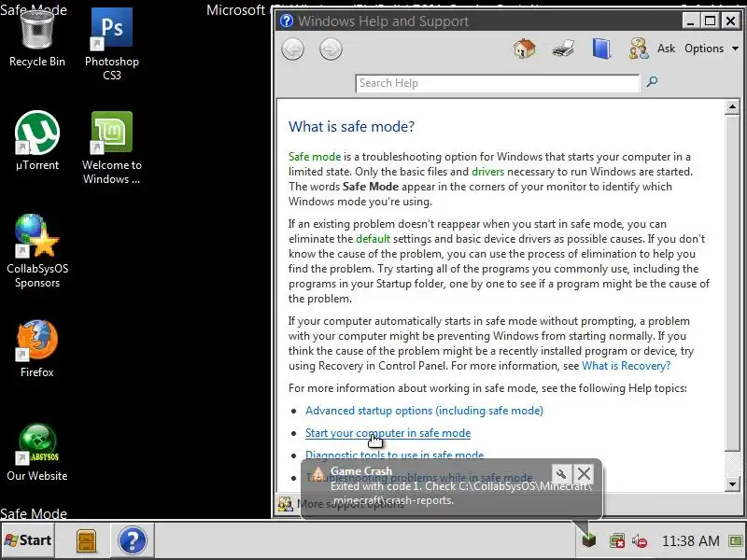Open the What is Recovery? link
Screen dimensions: 747x560
tap(626, 366)
